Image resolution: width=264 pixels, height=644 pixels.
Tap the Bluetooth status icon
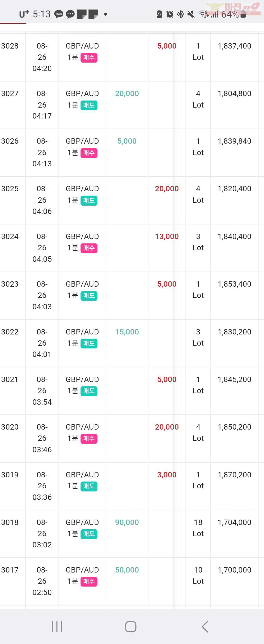tap(180, 14)
